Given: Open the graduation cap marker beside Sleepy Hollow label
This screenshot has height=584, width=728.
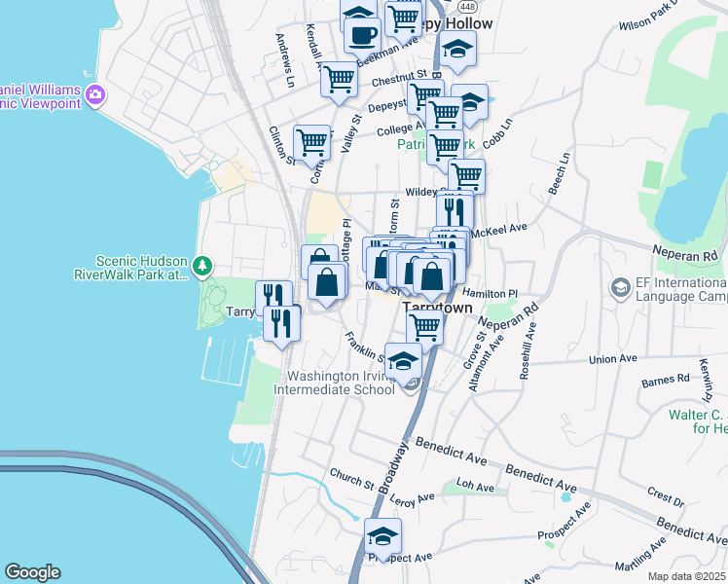Looking at the screenshot, I should click(457, 52).
